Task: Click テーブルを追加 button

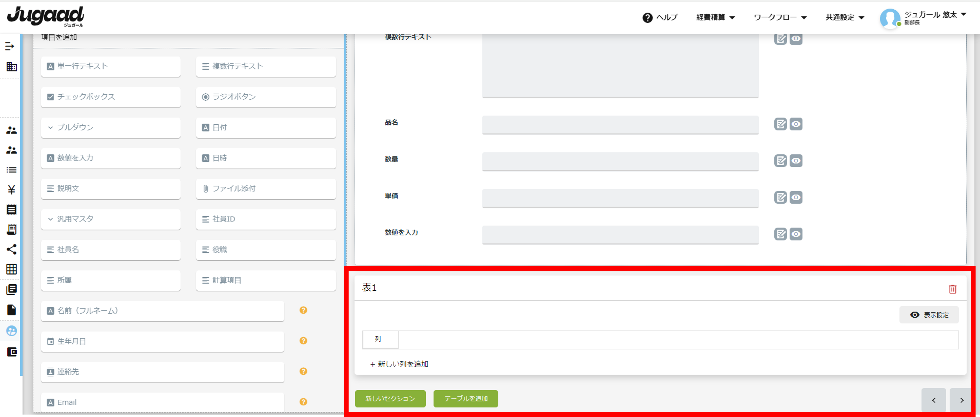Action: coord(466,398)
